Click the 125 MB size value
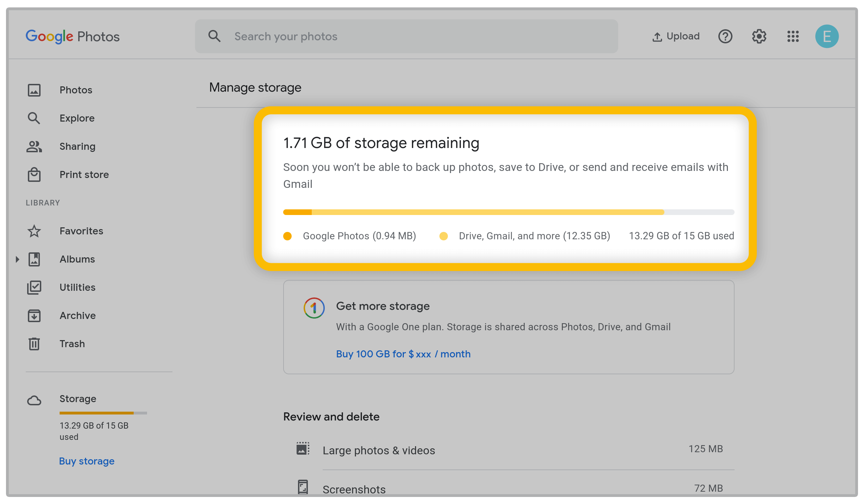Screen dimensions: 864x504 pos(706,449)
